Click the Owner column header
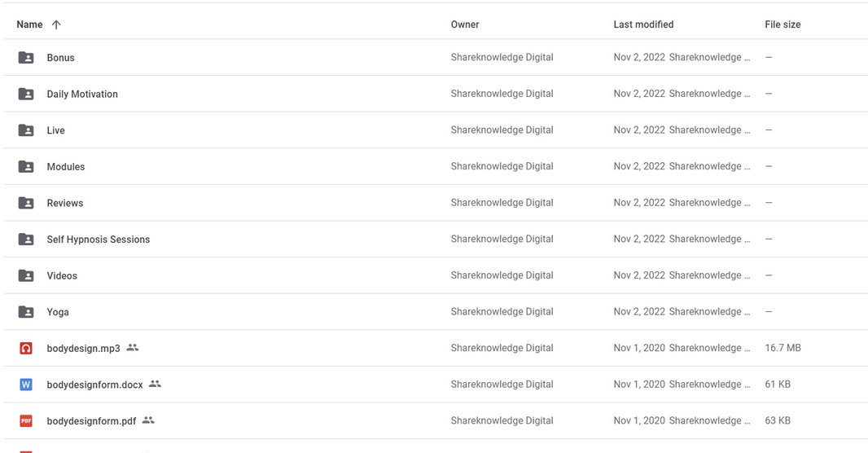The width and height of the screenshot is (868, 453). pyautogui.click(x=465, y=24)
